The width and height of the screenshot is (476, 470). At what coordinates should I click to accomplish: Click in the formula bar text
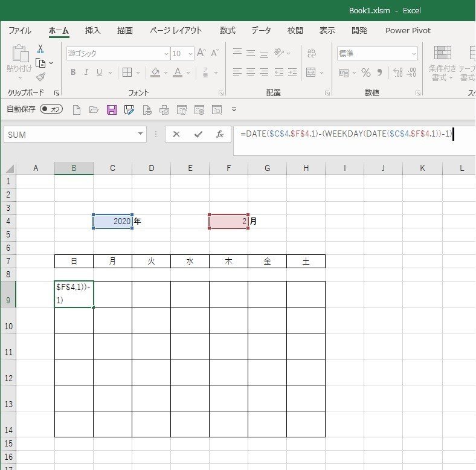tap(346, 134)
